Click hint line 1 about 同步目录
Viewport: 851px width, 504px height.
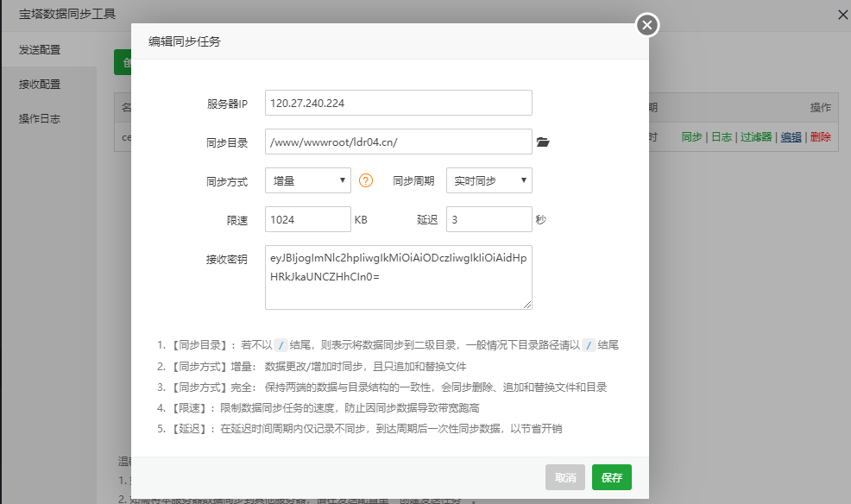[x=388, y=345]
